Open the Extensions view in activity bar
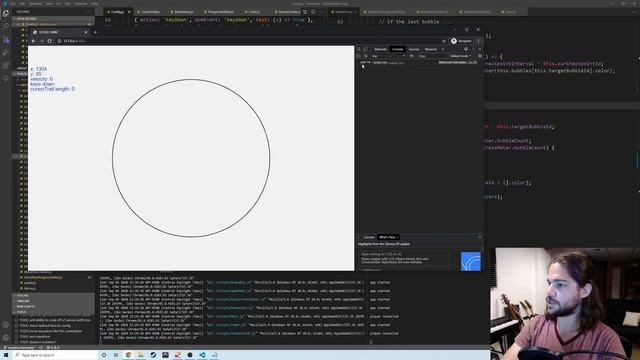Image resolution: width=640 pixels, height=360 pixels. (x=6, y=65)
